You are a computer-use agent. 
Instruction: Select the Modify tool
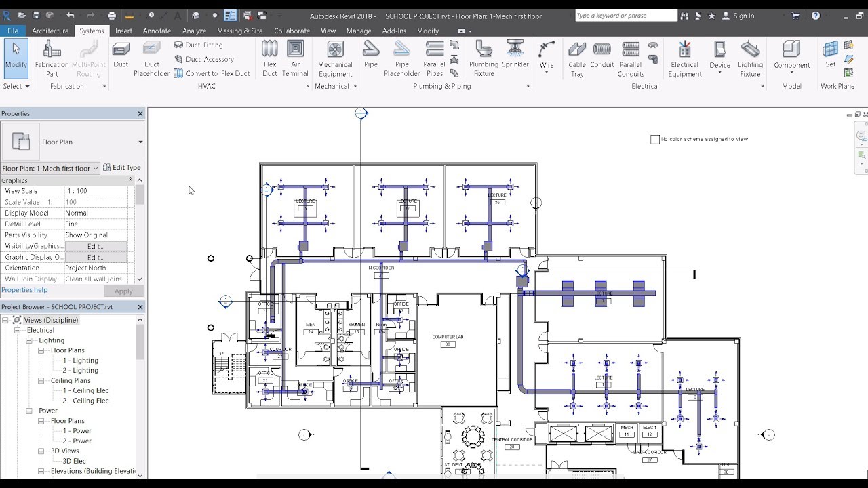click(16, 57)
